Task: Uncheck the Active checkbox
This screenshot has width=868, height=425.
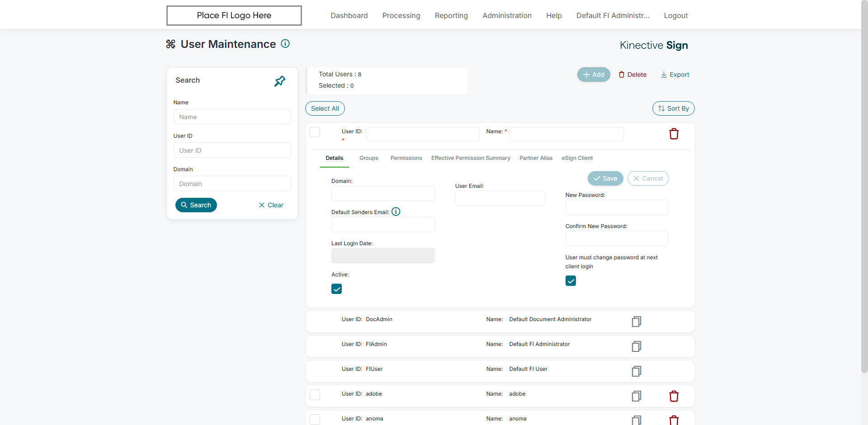Action: pyautogui.click(x=337, y=289)
